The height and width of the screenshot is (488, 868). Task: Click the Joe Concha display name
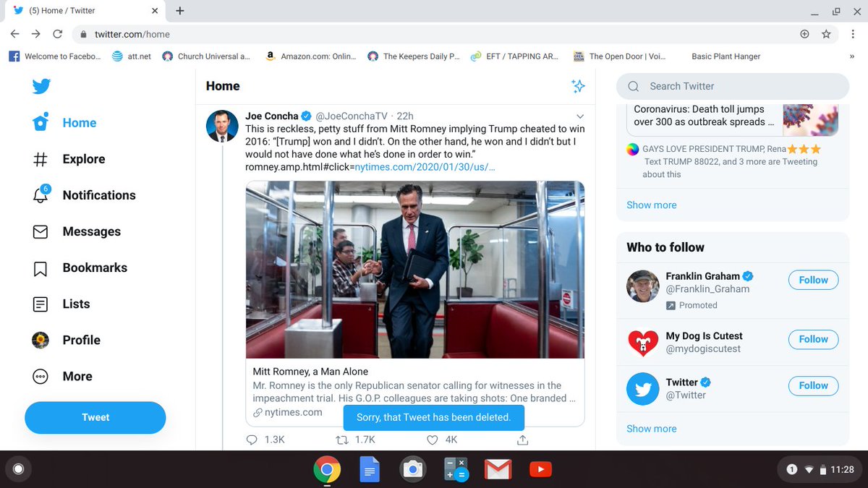click(x=272, y=116)
